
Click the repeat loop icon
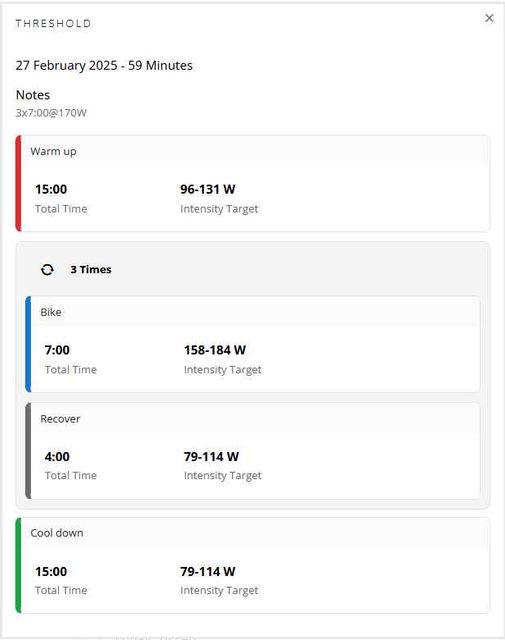[47, 270]
